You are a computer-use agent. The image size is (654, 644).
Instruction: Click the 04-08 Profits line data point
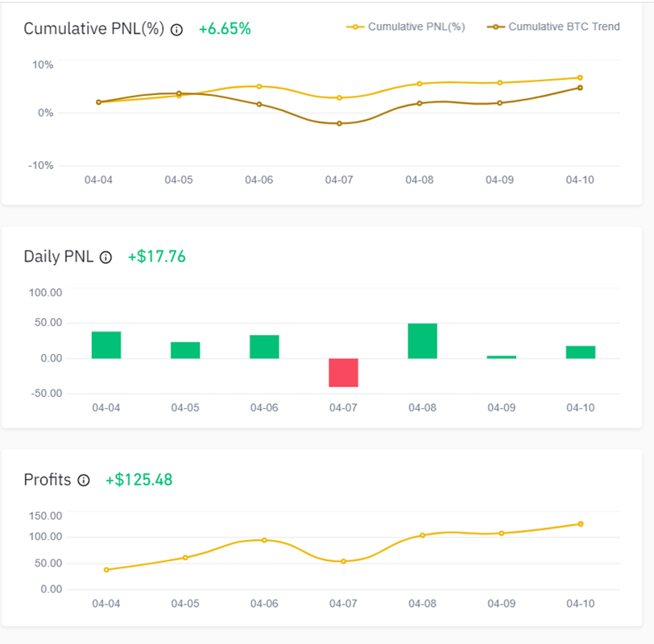[x=423, y=535]
